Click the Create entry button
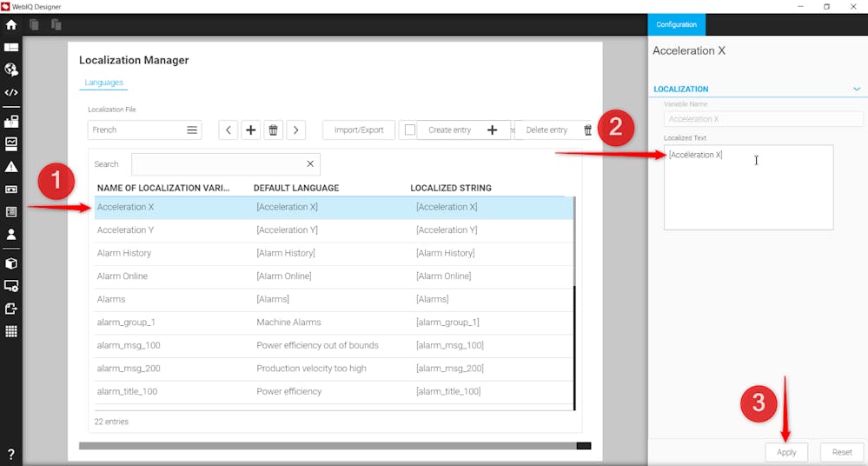This screenshot has height=466, width=868. pyautogui.click(x=463, y=130)
